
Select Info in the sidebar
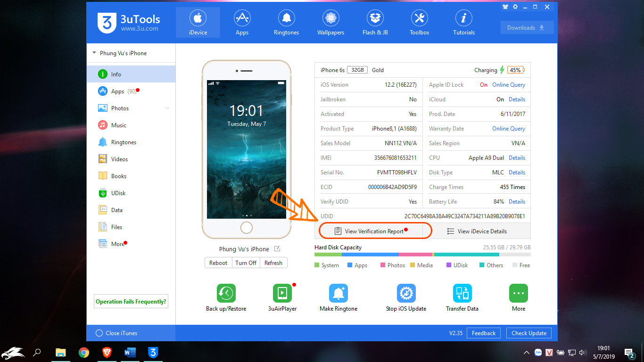(131, 74)
